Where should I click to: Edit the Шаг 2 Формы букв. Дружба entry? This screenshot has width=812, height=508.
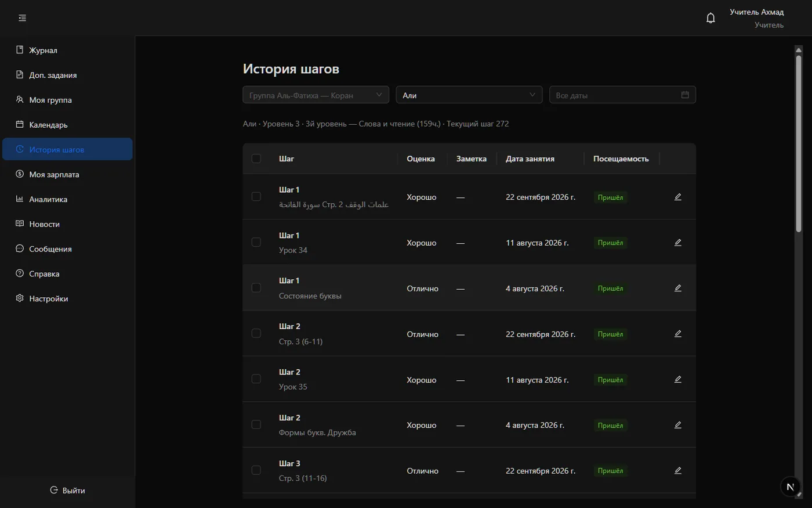click(677, 425)
